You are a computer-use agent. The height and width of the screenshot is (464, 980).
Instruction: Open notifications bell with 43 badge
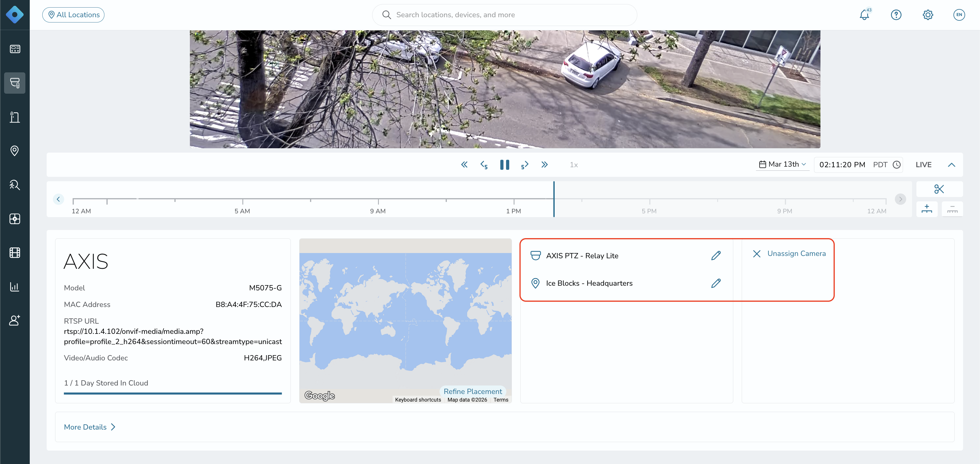pyautogui.click(x=865, y=15)
